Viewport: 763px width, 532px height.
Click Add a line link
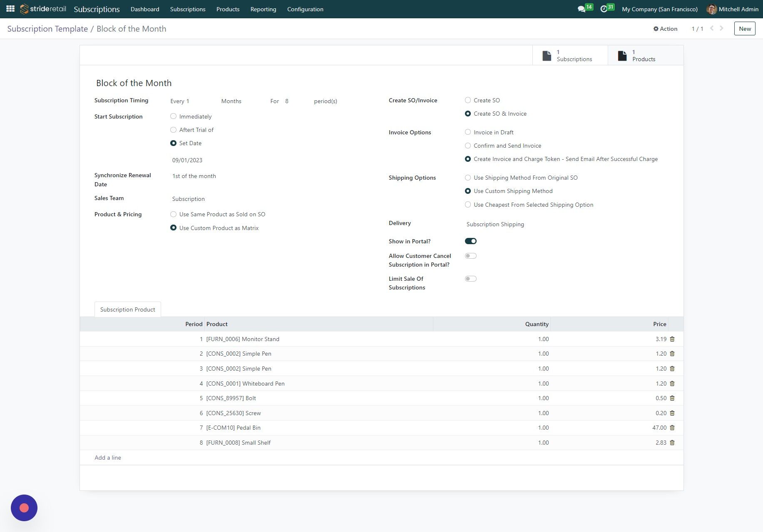tap(108, 458)
